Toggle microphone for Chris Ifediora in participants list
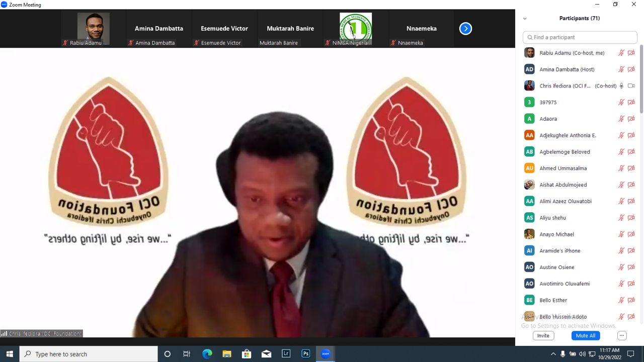644x362 pixels. pyautogui.click(x=621, y=86)
